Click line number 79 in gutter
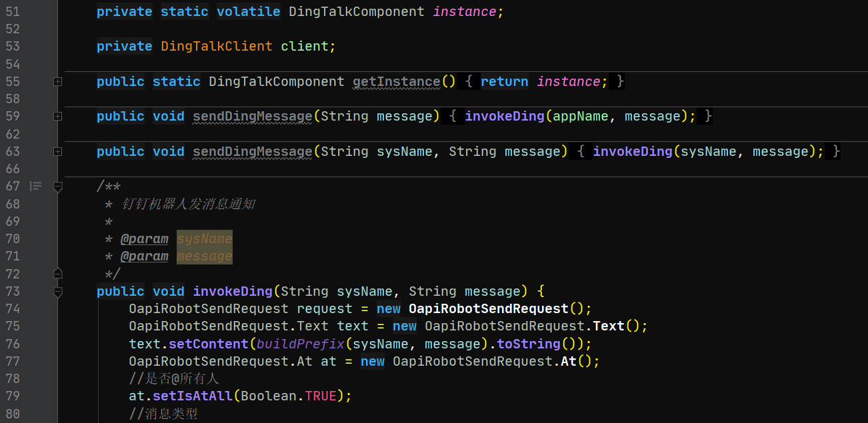Screen dimensions: 868x423 [13, 396]
